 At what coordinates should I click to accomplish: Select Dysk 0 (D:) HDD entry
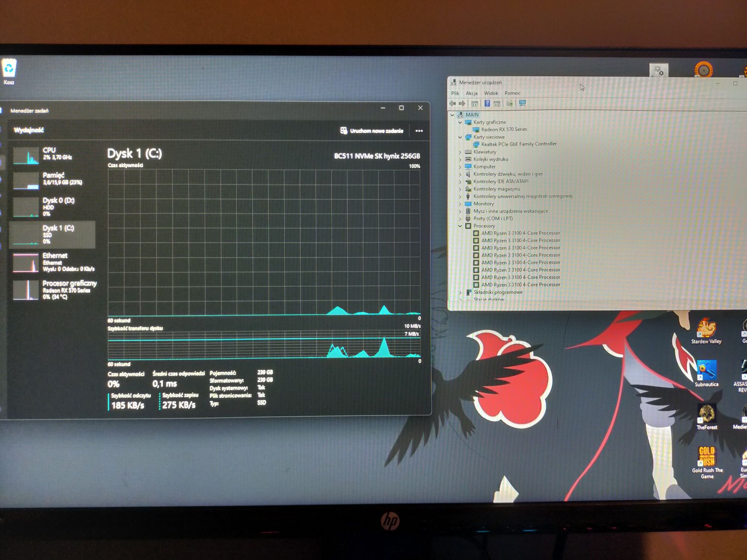point(52,207)
